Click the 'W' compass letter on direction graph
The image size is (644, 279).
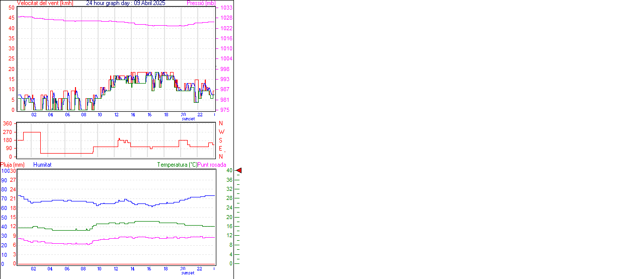(221, 132)
